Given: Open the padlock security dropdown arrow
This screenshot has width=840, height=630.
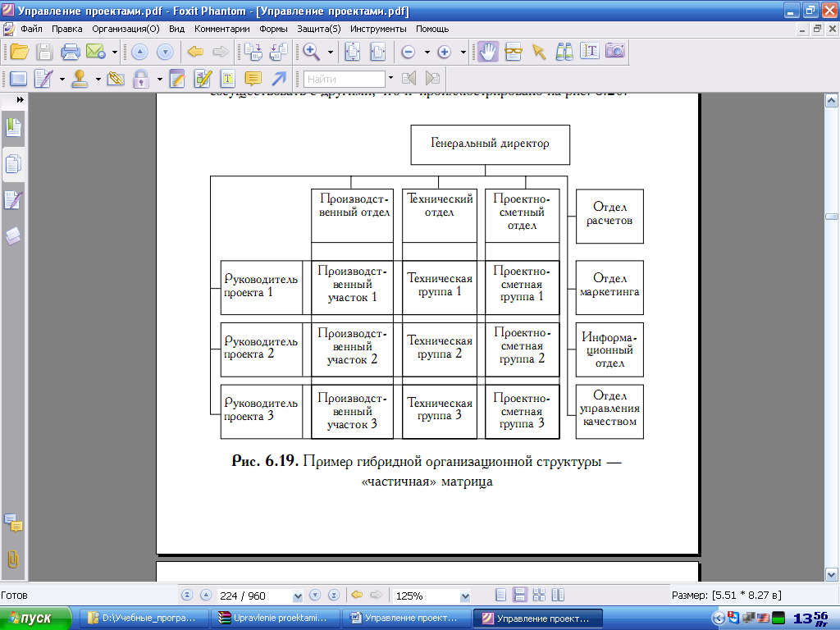Looking at the screenshot, I should click(160, 80).
